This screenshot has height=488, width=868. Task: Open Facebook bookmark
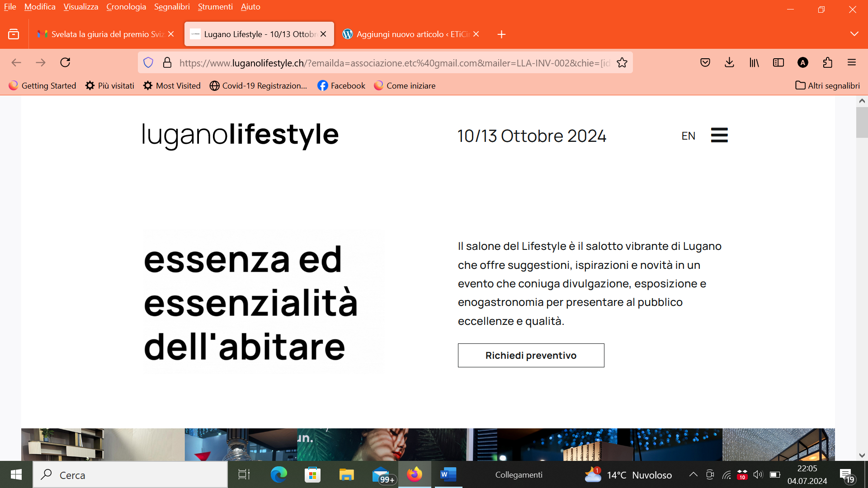[341, 85]
